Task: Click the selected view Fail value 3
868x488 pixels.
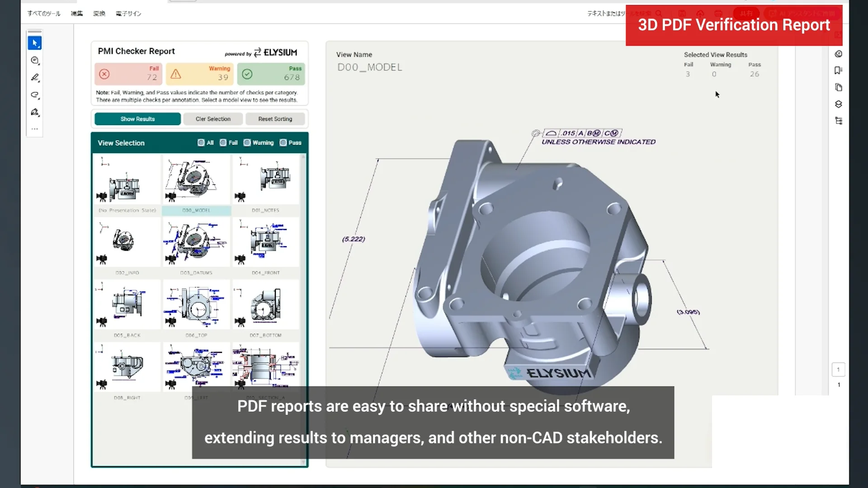Action: coord(688,74)
